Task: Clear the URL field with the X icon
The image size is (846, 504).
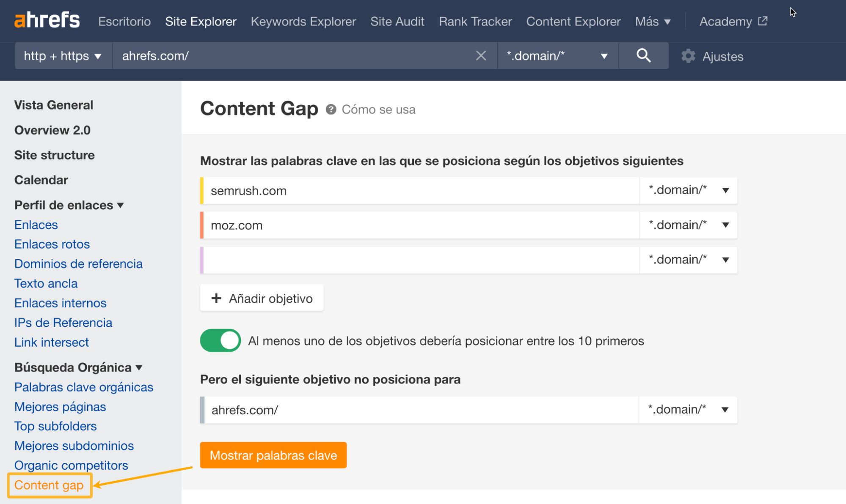Action: pyautogui.click(x=480, y=55)
